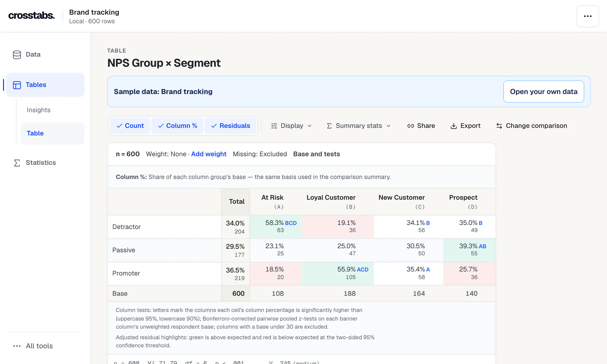Open the Insights section in sidebar
The height and width of the screenshot is (364, 607).
[x=38, y=110]
